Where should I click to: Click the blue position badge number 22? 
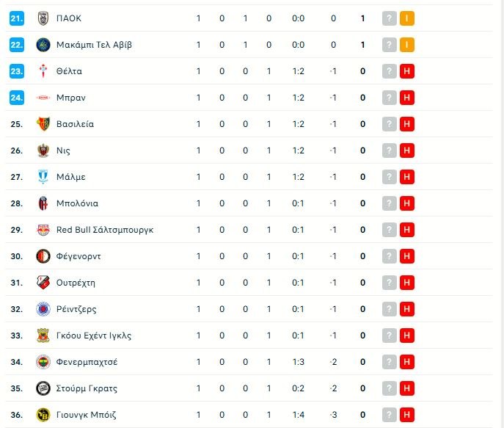click(x=18, y=45)
